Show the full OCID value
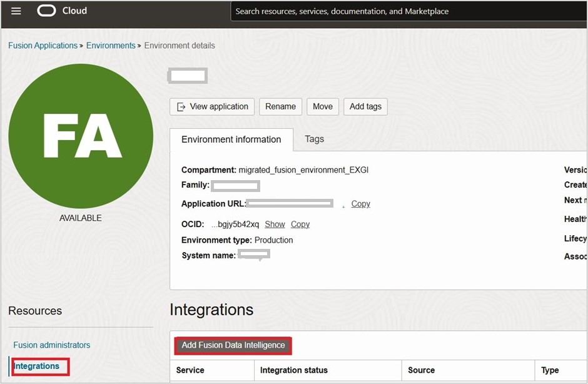Screen dimensions: 588x384 pos(275,224)
